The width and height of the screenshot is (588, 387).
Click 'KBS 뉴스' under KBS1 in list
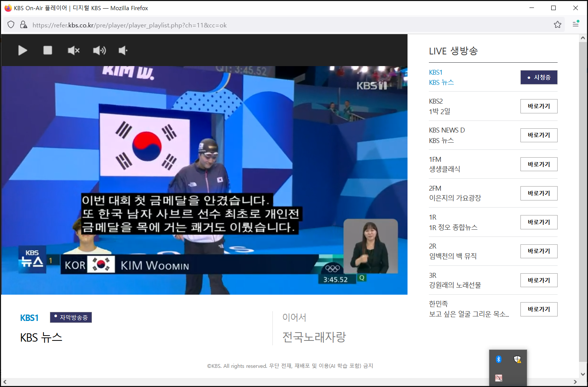click(x=441, y=83)
